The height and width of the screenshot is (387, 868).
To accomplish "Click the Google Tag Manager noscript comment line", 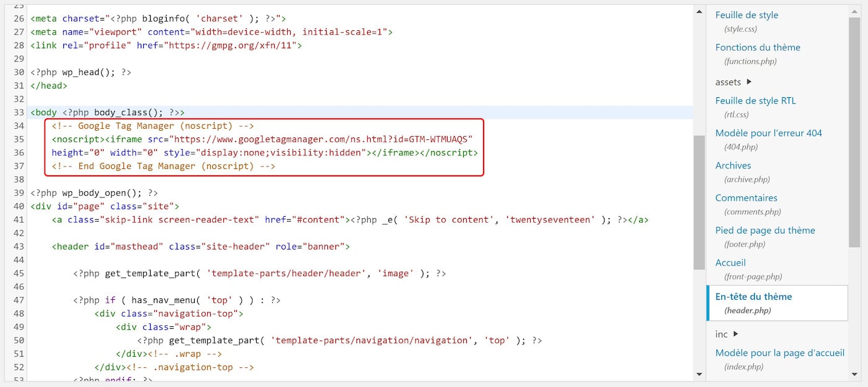I will [x=153, y=126].
